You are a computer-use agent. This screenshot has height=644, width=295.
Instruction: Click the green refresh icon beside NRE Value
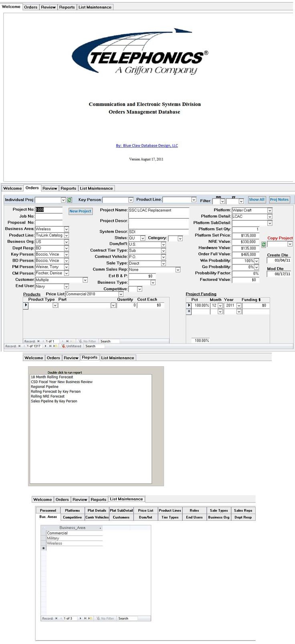tap(264, 244)
